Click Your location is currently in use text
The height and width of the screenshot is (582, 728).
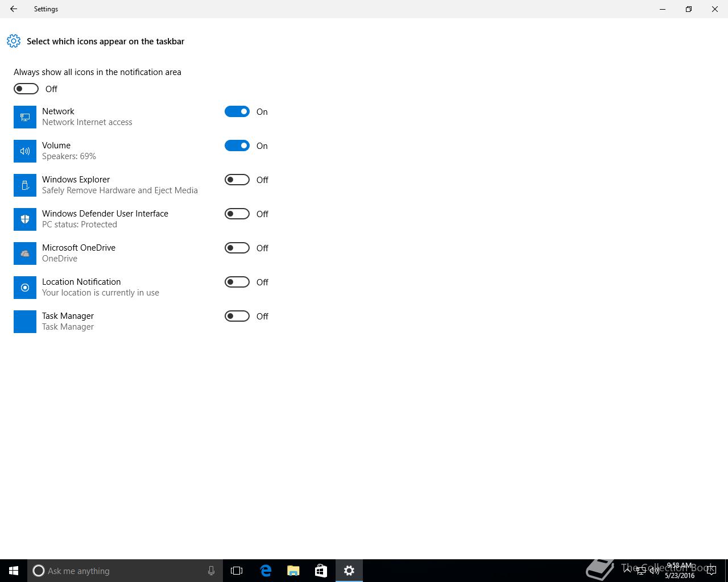101,293
